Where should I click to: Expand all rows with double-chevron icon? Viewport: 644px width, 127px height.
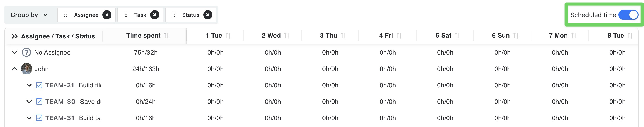pos(15,36)
